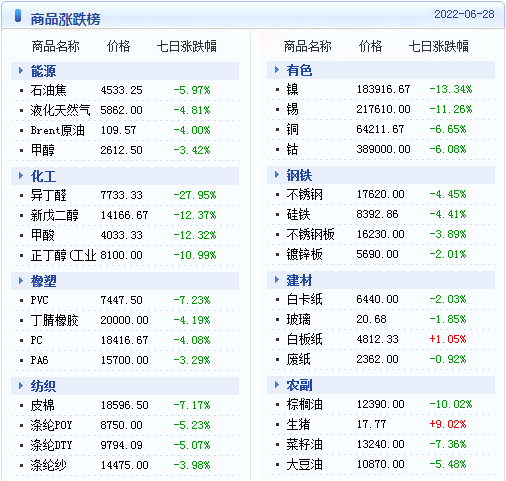Select Brent原油 commodity
506x481 pixels.
coord(58,130)
